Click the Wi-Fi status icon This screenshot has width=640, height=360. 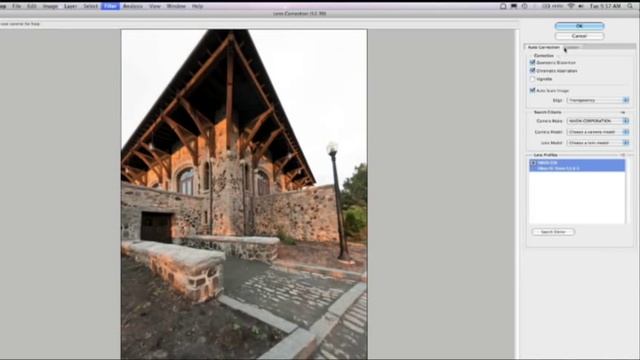click(571, 6)
